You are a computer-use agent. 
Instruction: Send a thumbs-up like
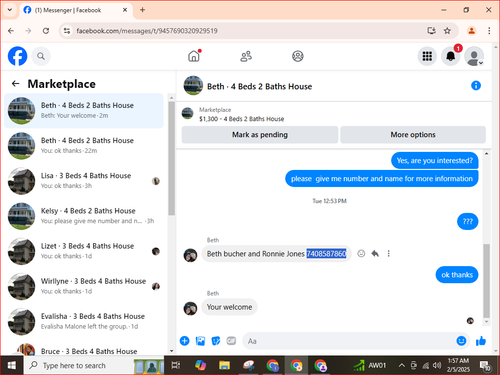click(x=481, y=341)
